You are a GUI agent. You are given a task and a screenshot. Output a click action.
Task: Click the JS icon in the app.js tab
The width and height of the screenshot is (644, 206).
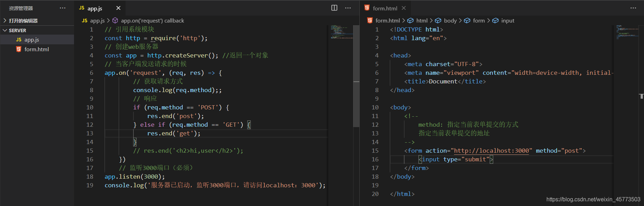click(x=82, y=8)
